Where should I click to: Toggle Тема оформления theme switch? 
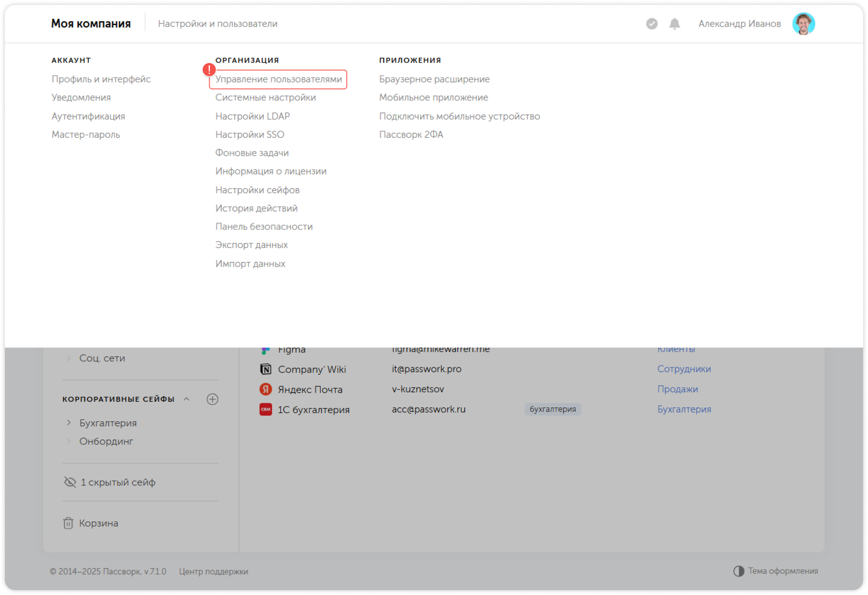click(738, 571)
